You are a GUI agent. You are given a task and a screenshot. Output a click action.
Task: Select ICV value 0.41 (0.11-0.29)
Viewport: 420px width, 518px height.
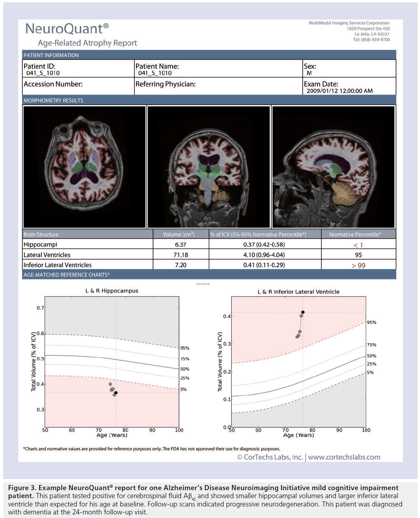tap(264, 265)
